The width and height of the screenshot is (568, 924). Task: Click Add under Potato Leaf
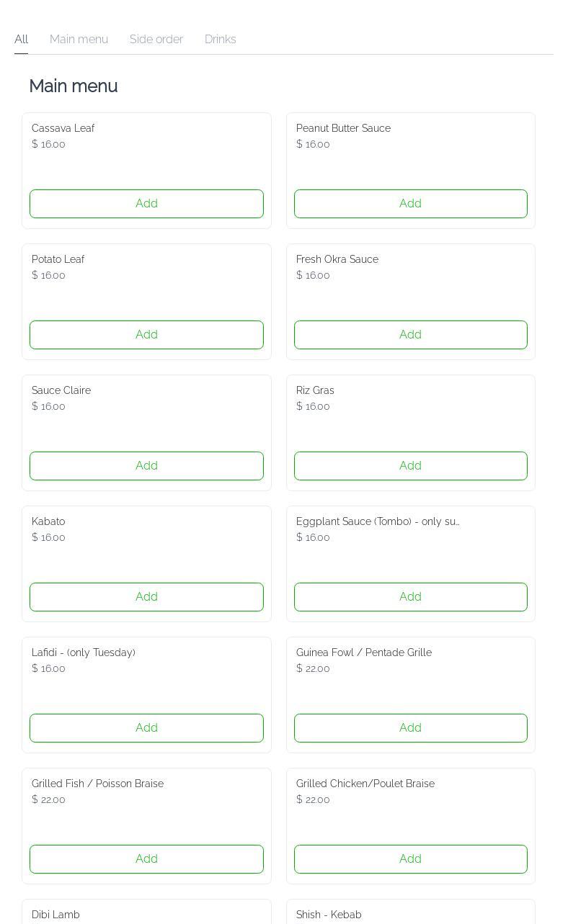[x=146, y=335]
